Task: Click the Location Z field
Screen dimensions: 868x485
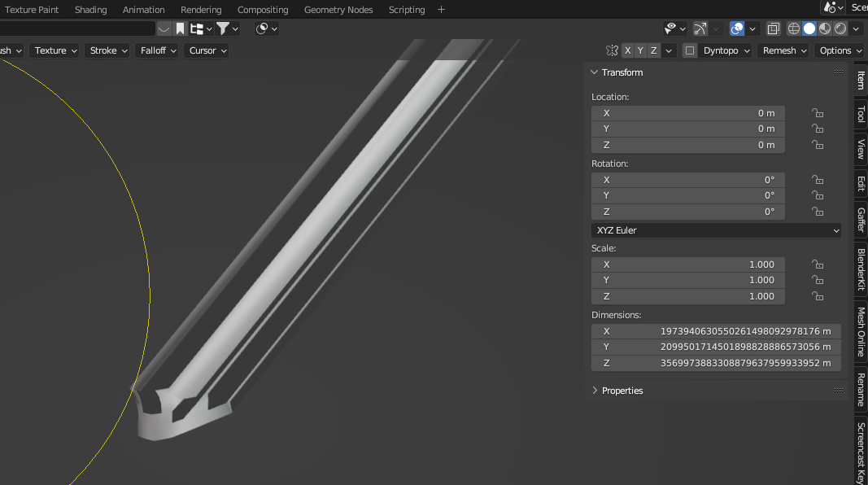Action: (687, 145)
